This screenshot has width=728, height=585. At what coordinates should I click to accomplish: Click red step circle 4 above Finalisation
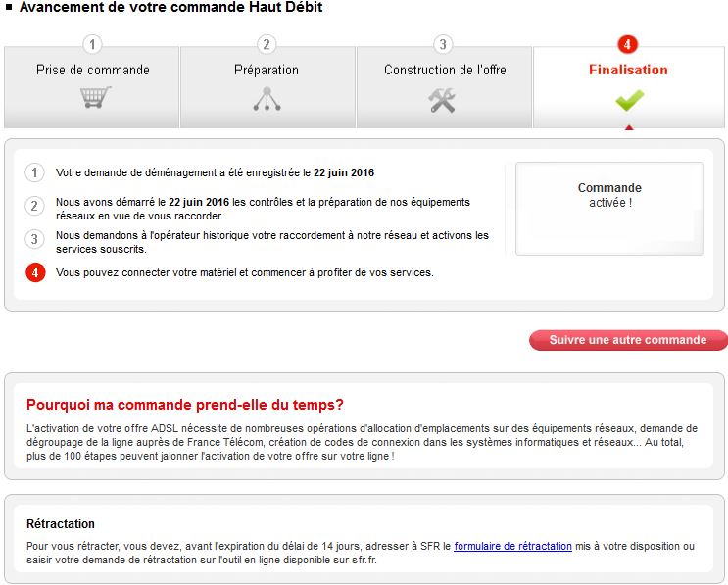(x=628, y=44)
